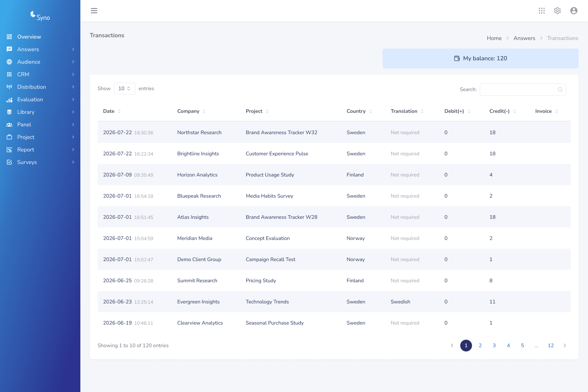
Task: Click the Seasonal Purchase Study cell
Action: [x=275, y=323]
